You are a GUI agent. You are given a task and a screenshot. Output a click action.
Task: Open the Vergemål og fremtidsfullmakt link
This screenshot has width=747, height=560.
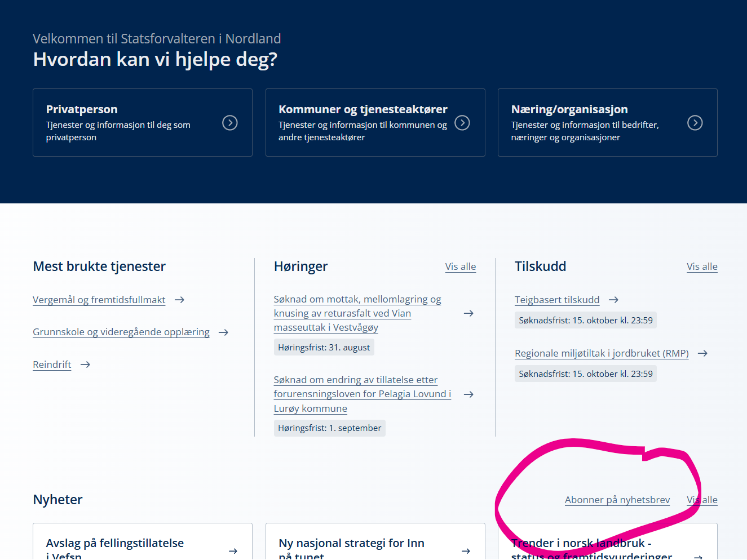click(99, 300)
